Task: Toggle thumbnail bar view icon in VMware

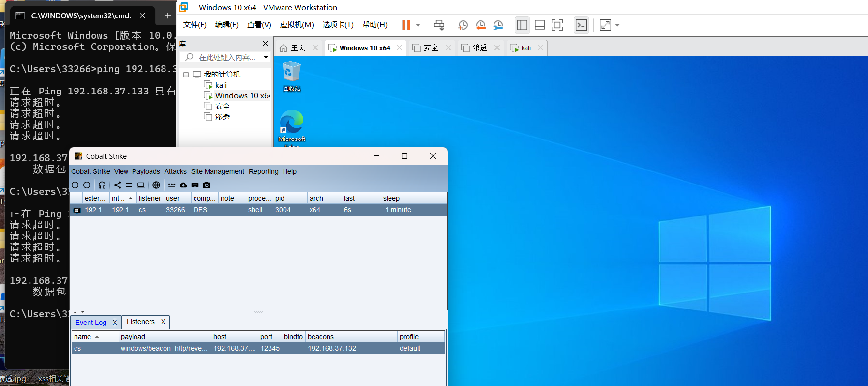Action: pyautogui.click(x=539, y=25)
